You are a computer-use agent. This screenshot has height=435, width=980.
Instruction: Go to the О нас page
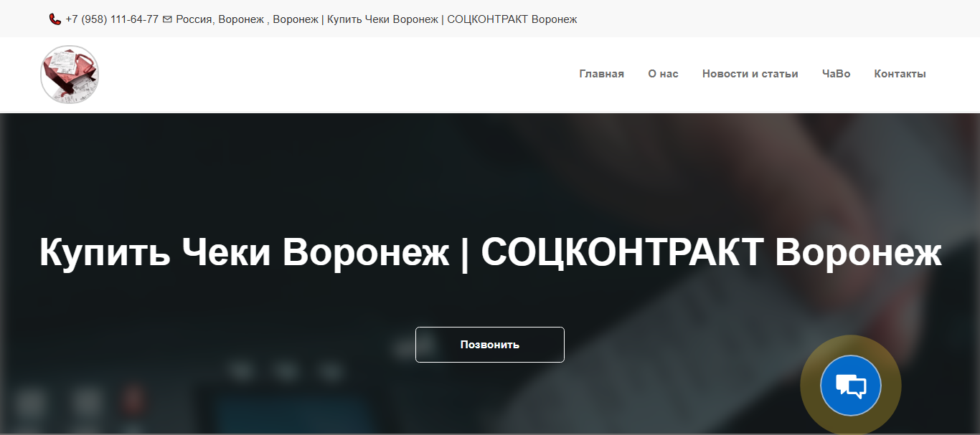click(663, 74)
